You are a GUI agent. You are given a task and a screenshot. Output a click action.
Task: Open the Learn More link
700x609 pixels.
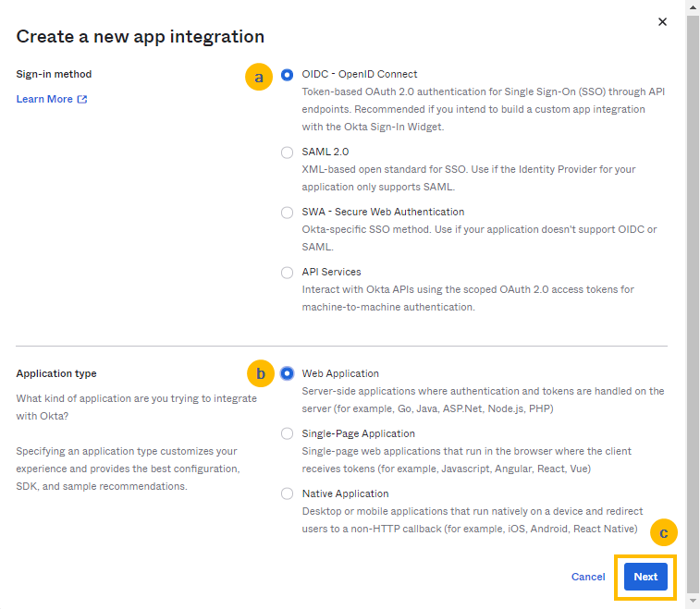44,100
